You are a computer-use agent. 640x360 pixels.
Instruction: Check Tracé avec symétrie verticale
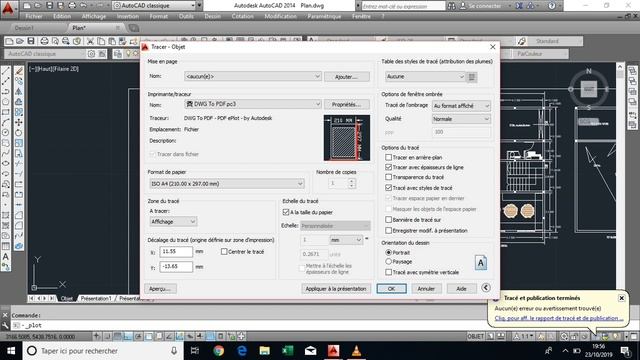click(x=389, y=272)
